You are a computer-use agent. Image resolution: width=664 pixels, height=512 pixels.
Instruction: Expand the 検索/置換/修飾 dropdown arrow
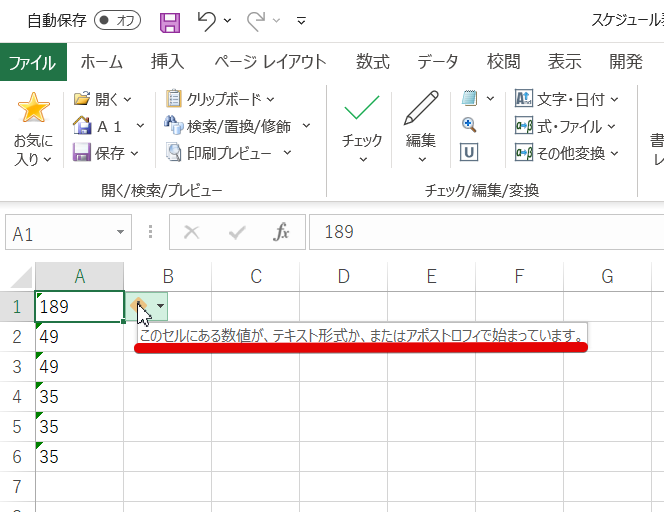(x=306, y=126)
